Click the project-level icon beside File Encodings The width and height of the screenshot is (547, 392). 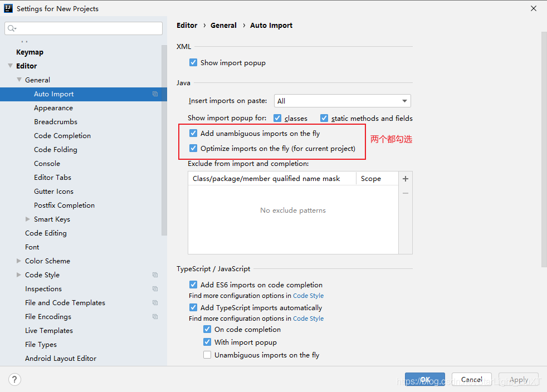[155, 317]
